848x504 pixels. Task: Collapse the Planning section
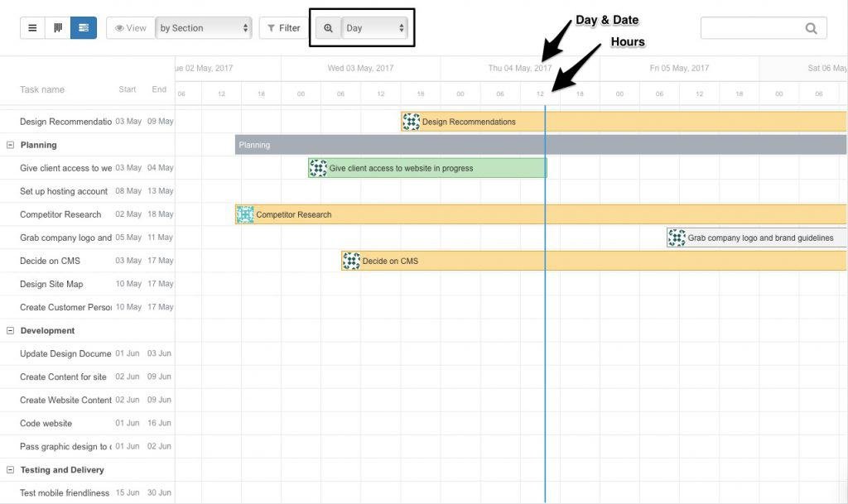[x=8, y=144]
